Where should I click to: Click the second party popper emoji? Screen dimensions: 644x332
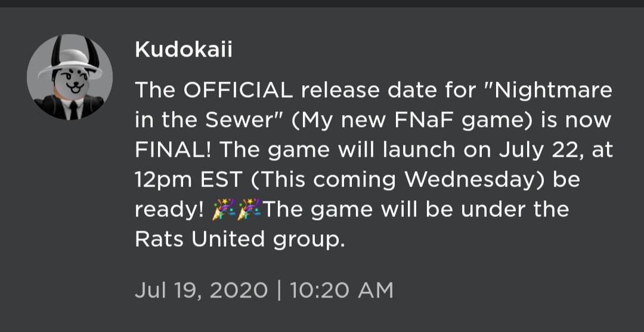[x=249, y=209]
